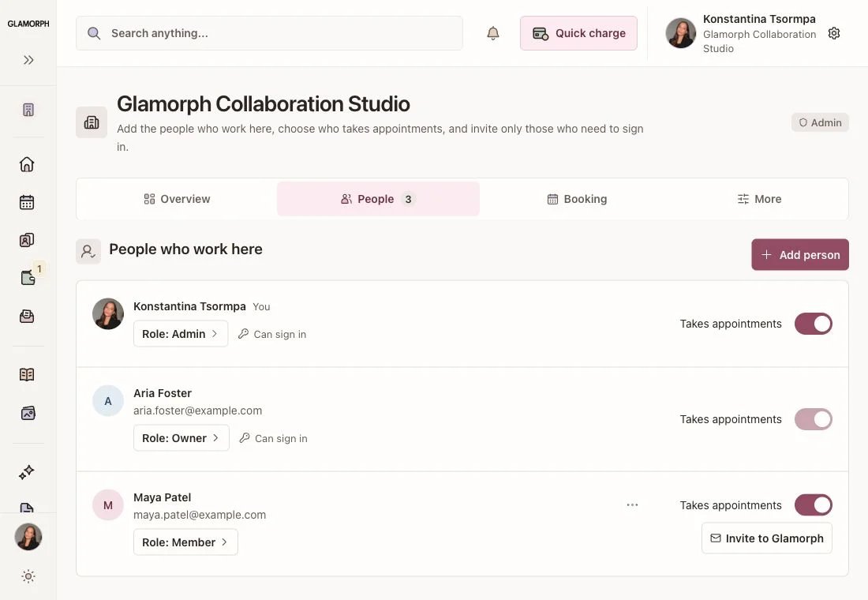Click the studio building icon beside title
This screenshot has height=600, width=868.
92,122
